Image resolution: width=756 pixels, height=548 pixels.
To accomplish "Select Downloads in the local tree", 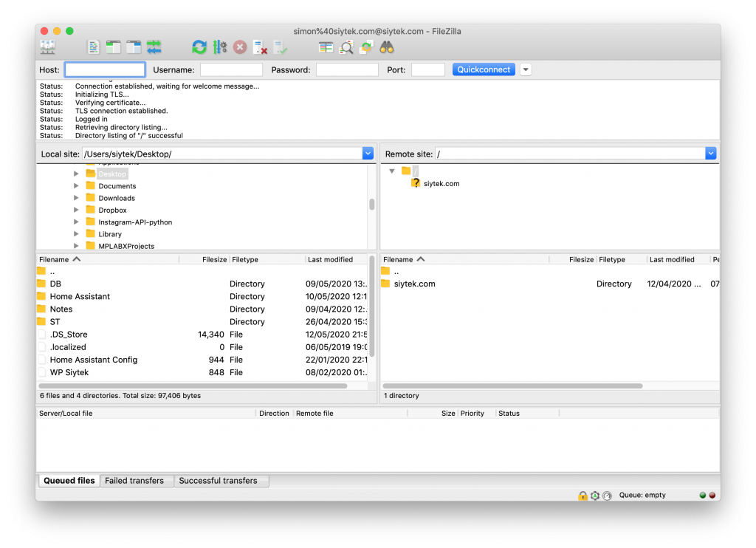I will pyautogui.click(x=117, y=198).
